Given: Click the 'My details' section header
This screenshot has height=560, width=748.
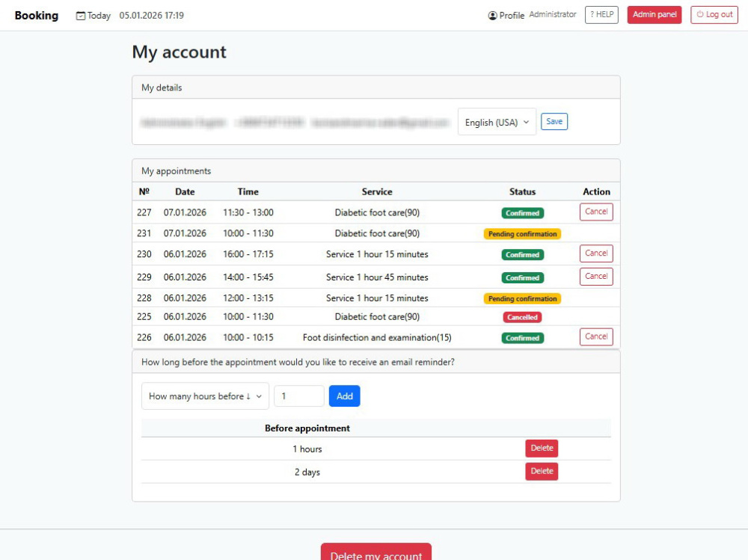Looking at the screenshot, I should (162, 87).
